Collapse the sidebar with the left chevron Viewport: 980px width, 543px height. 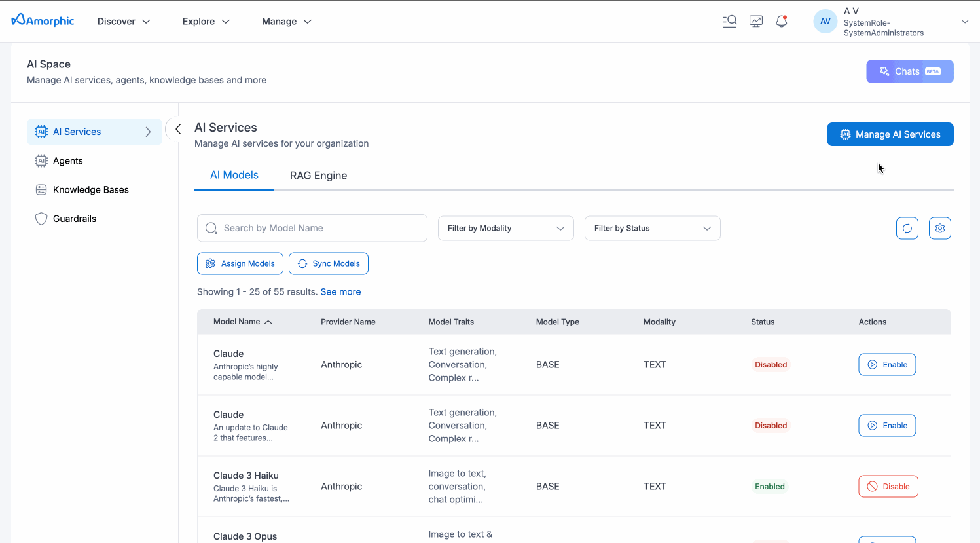177,129
